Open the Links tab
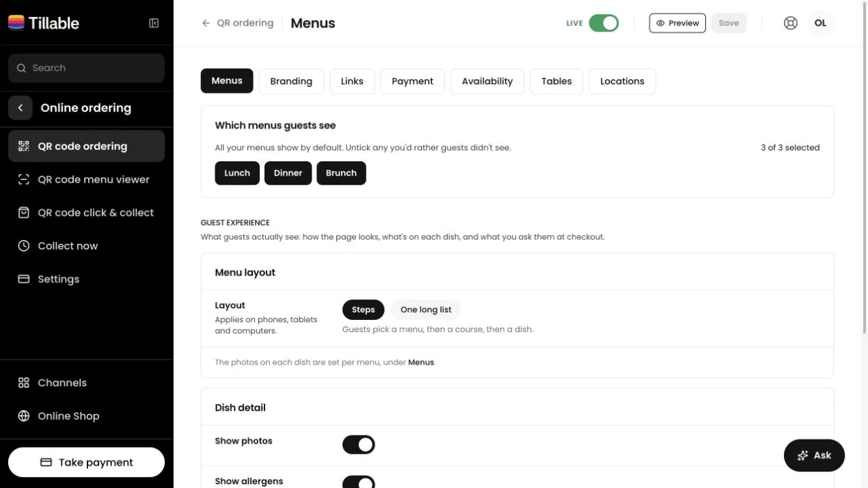 click(x=352, y=81)
